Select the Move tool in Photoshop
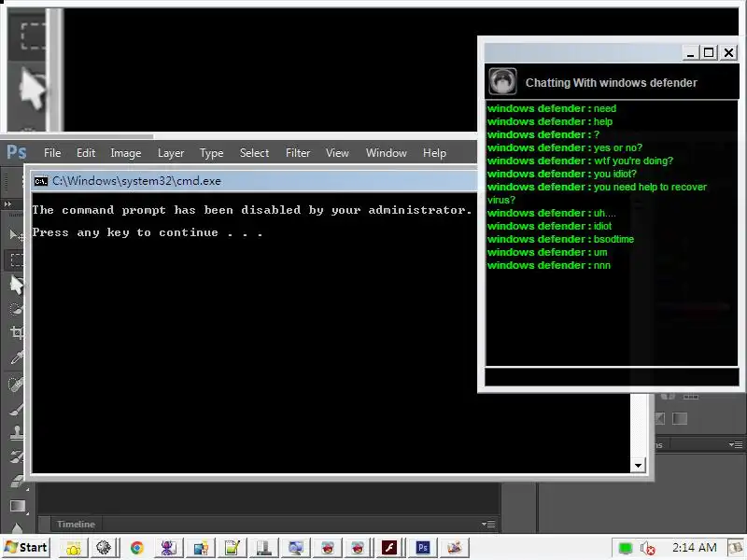The image size is (747, 560). (x=16, y=234)
